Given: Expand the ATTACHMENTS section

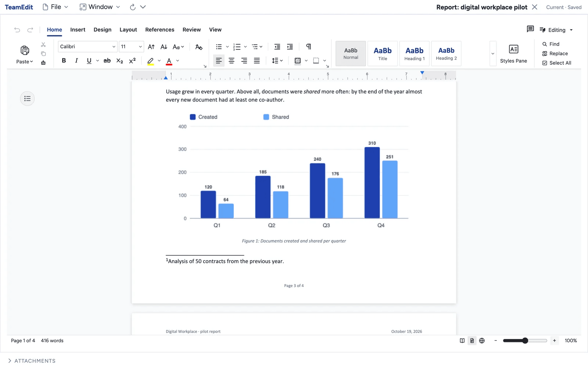Looking at the screenshot, I should click(32, 361).
